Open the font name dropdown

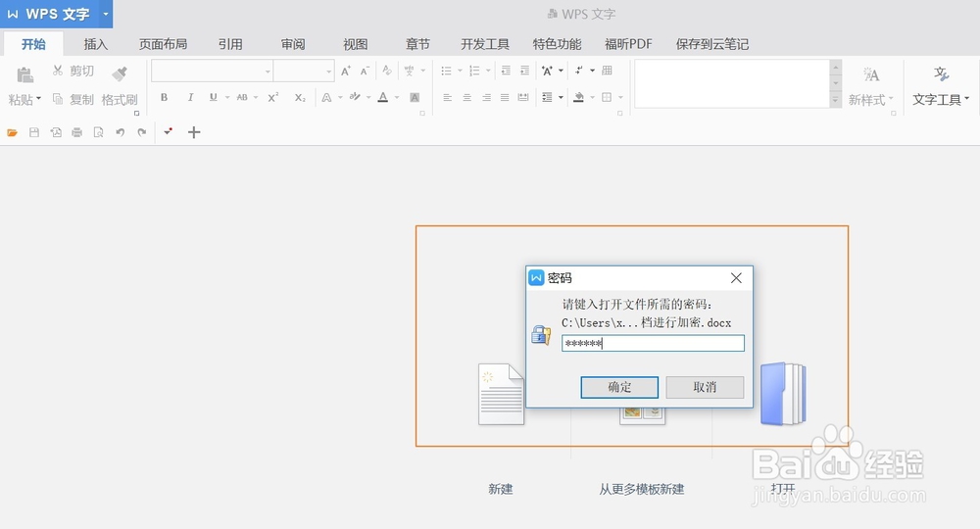pos(268,72)
